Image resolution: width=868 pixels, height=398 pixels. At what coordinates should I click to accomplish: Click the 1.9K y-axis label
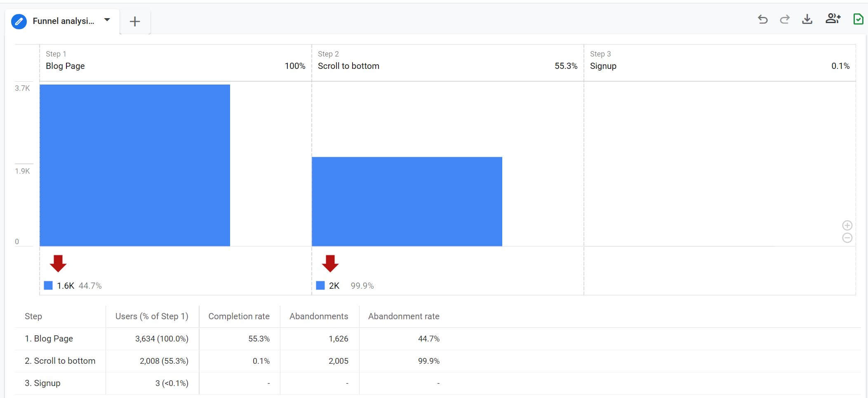[22, 171]
